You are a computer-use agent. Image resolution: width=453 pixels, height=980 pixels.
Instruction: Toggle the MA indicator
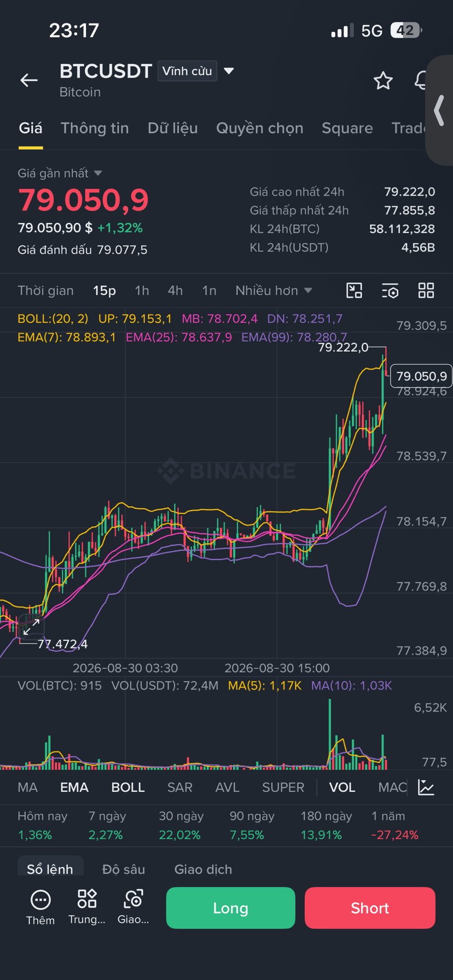pyautogui.click(x=27, y=787)
